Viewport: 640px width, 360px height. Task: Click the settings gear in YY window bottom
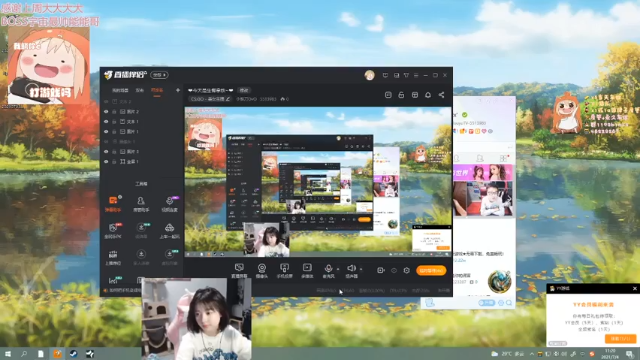(x=501, y=303)
